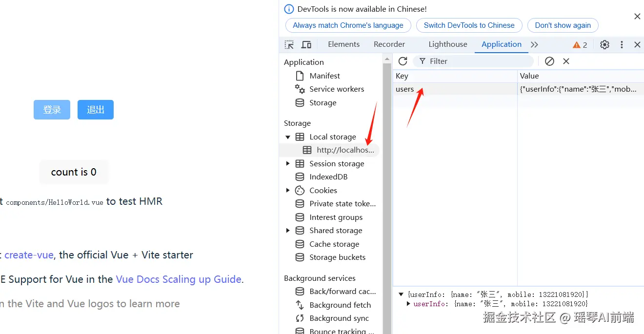Open the Vue Docs Scaling up Guide link
The width and height of the screenshot is (644, 334).
(x=179, y=279)
